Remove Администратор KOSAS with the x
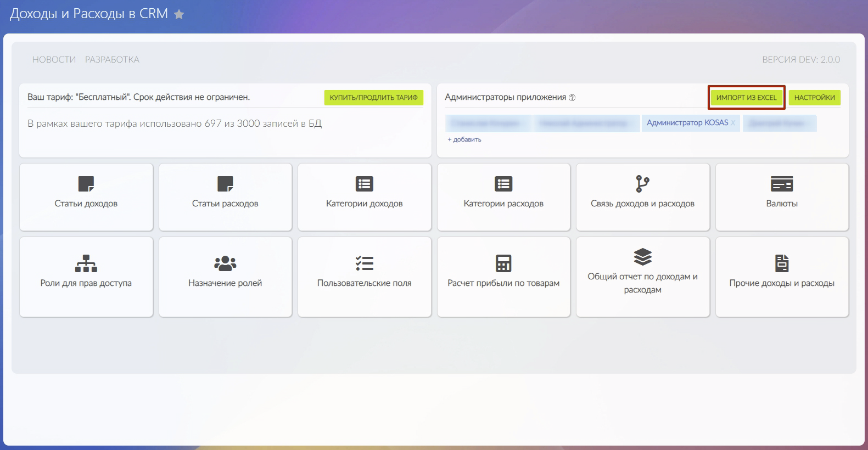Image resolution: width=868 pixels, height=450 pixels. point(733,123)
